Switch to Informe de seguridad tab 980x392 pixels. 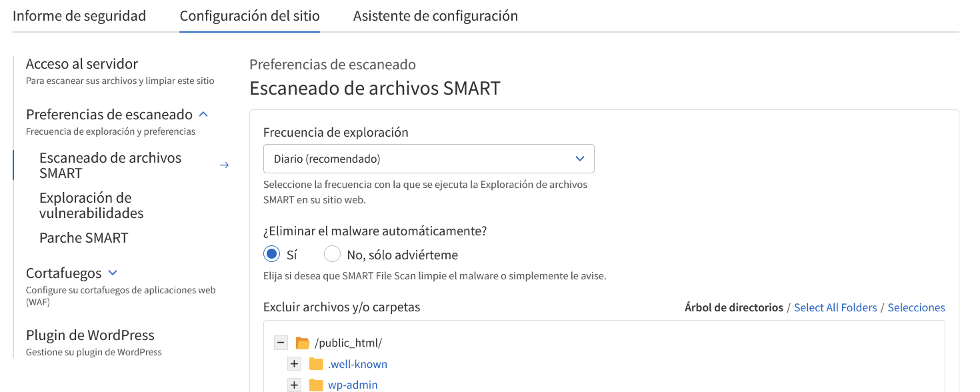[79, 16]
